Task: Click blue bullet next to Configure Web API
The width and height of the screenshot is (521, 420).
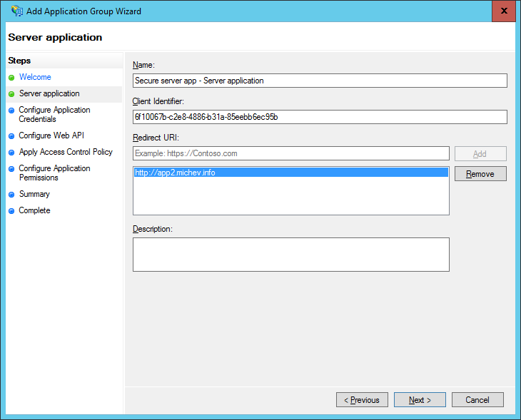Action: point(11,136)
